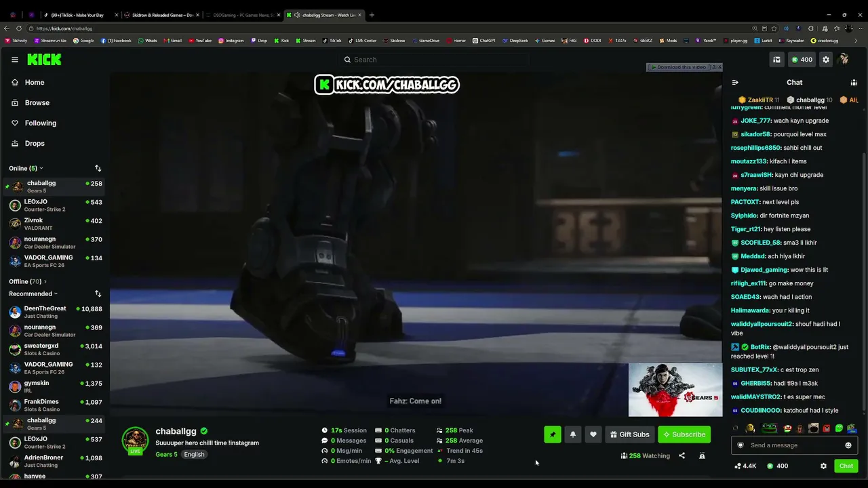Click the Download this video button
The image size is (868, 488).
[x=678, y=67]
